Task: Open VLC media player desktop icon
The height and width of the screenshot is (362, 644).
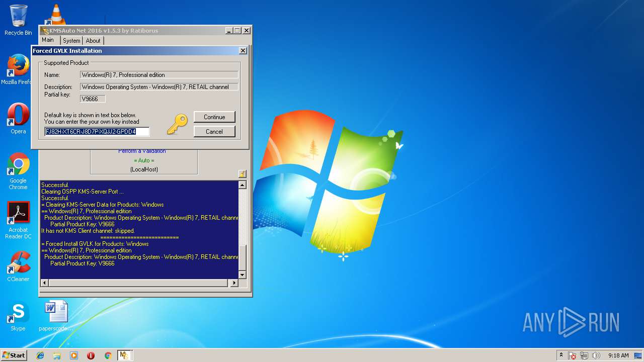Action: point(56,15)
